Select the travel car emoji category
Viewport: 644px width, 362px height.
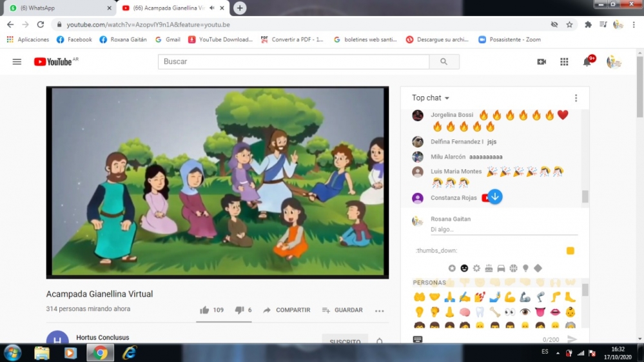(x=501, y=268)
